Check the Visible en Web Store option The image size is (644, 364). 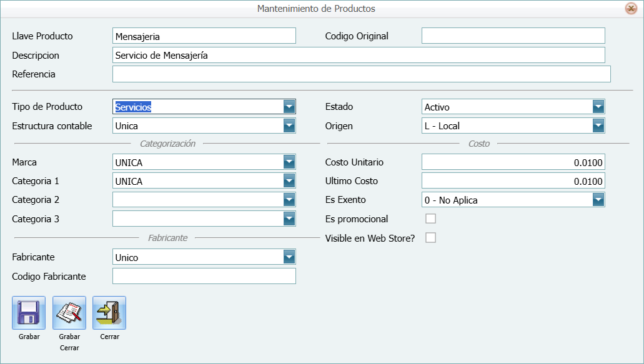pos(430,237)
